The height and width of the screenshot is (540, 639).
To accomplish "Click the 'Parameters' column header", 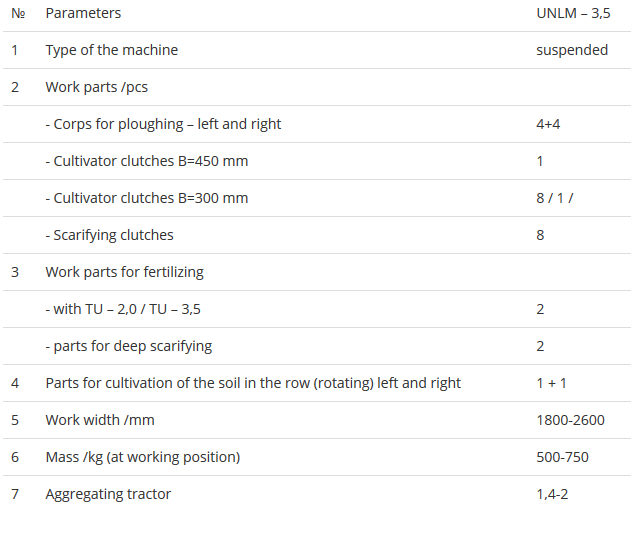I will pyautogui.click(x=83, y=13).
